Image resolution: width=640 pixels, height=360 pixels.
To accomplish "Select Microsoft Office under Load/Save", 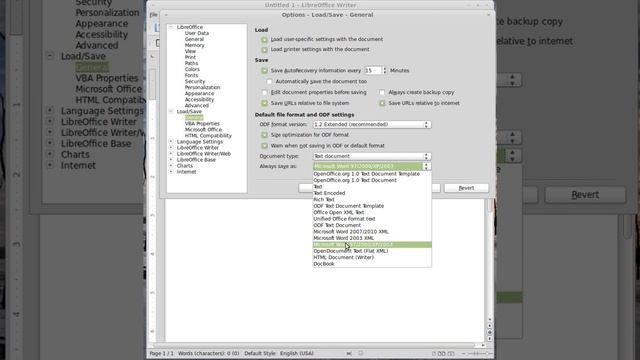I will coord(203,129).
